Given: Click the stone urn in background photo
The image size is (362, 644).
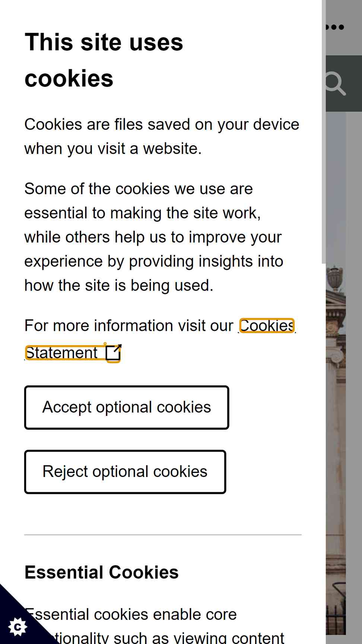Looking at the screenshot, I should pos(335,278).
